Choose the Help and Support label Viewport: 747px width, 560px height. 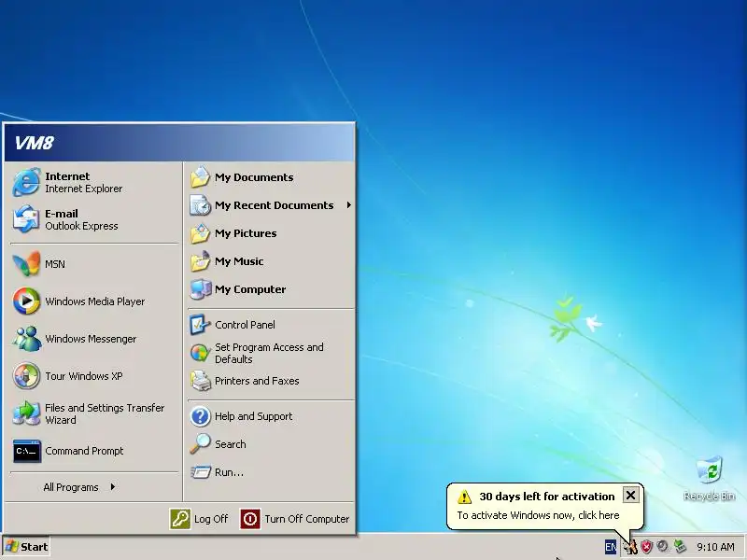click(x=253, y=416)
